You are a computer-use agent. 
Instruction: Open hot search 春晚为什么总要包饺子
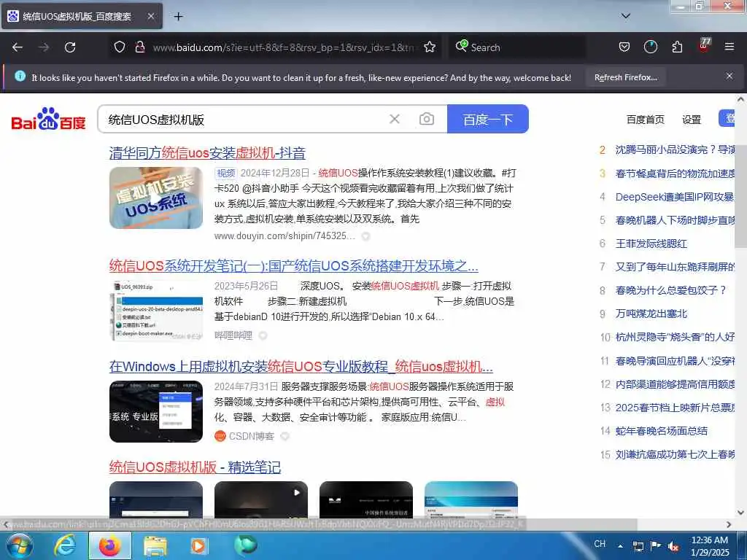(x=671, y=290)
